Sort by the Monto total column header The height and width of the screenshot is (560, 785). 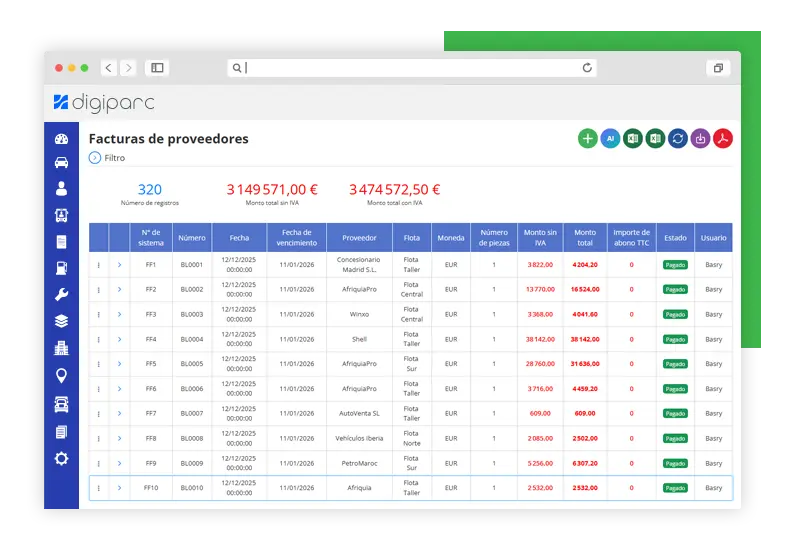585,238
